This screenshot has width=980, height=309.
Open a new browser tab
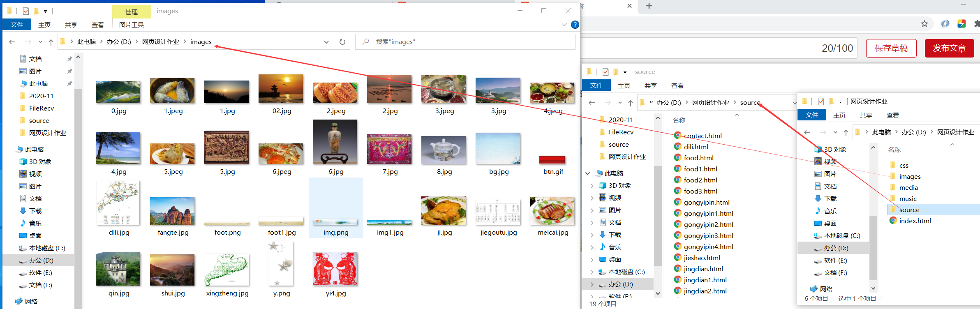tap(649, 6)
